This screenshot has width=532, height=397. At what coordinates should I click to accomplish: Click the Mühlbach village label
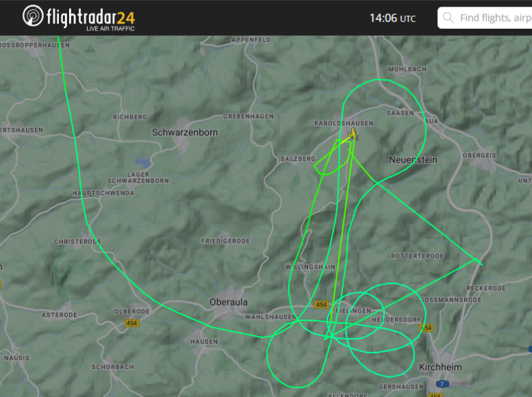click(407, 69)
